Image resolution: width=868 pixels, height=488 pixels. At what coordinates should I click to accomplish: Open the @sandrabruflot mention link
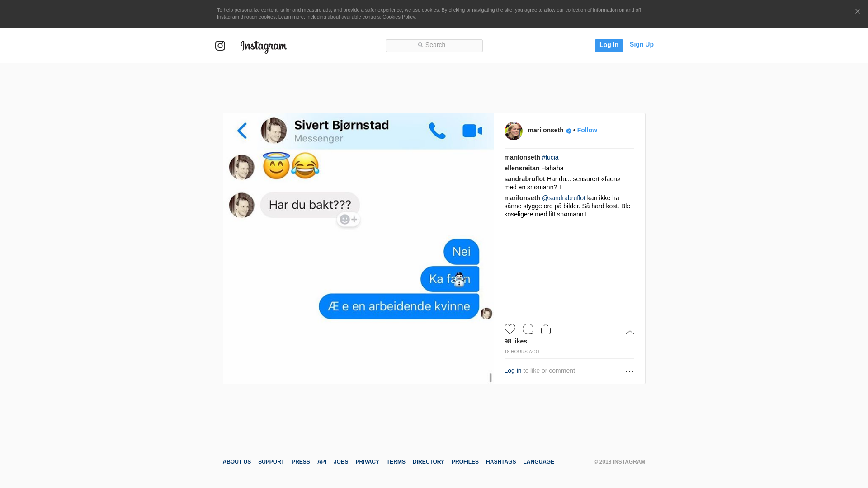pos(564,198)
